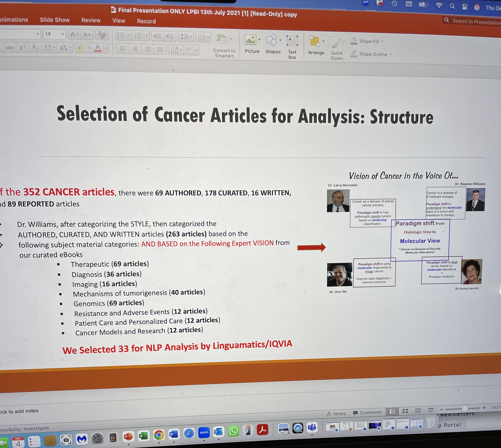Click the Clear Formatting eraser icon
This screenshot has width=501, height=448.
tap(102, 35)
